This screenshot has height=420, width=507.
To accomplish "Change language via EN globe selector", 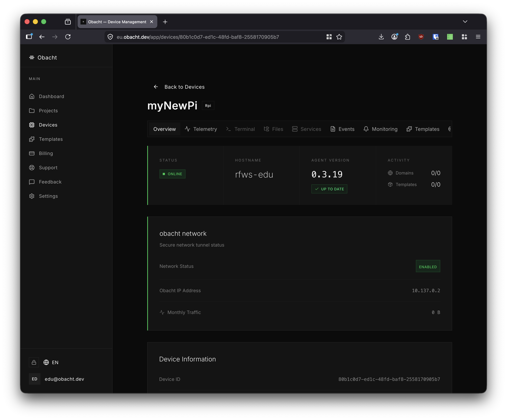I will [x=51, y=362].
